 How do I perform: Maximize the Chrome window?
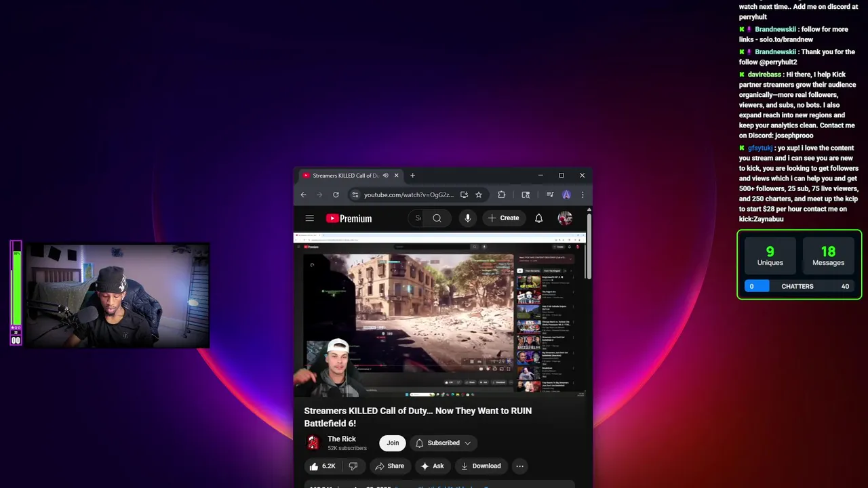[561, 176]
